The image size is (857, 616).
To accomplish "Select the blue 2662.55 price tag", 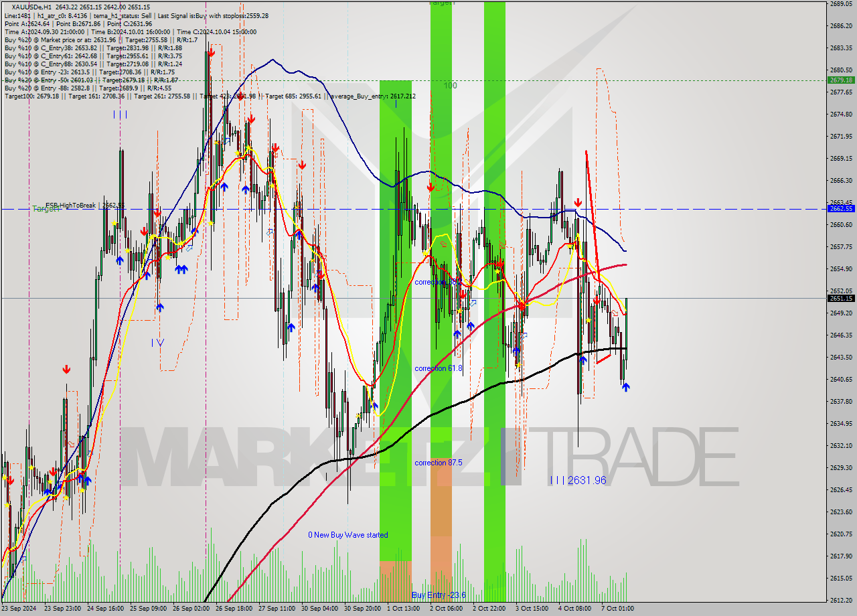I will click(841, 208).
